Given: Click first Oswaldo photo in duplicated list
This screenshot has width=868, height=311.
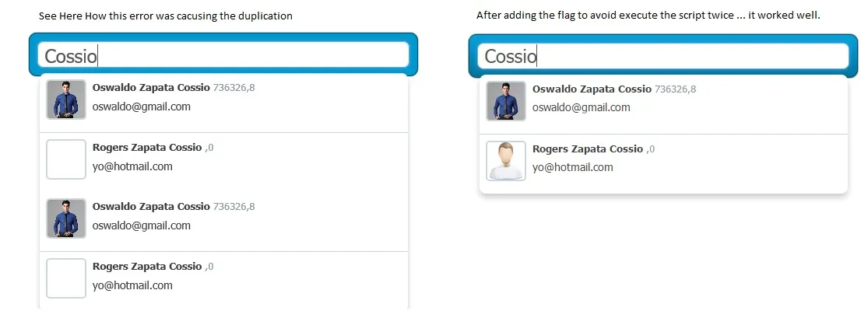Looking at the screenshot, I should (x=66, y=100).
